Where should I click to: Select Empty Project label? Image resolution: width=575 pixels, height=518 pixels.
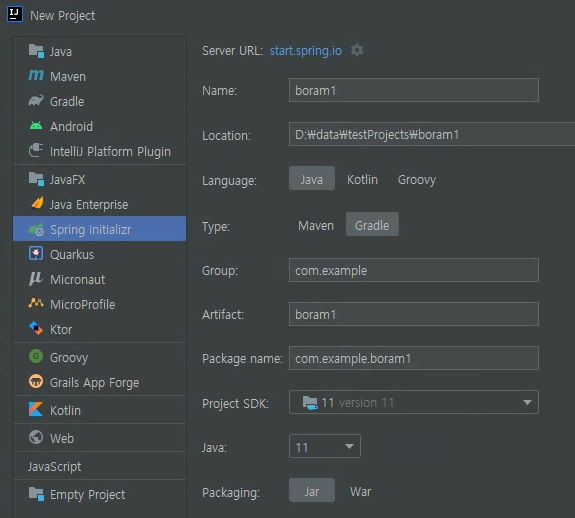88,495
